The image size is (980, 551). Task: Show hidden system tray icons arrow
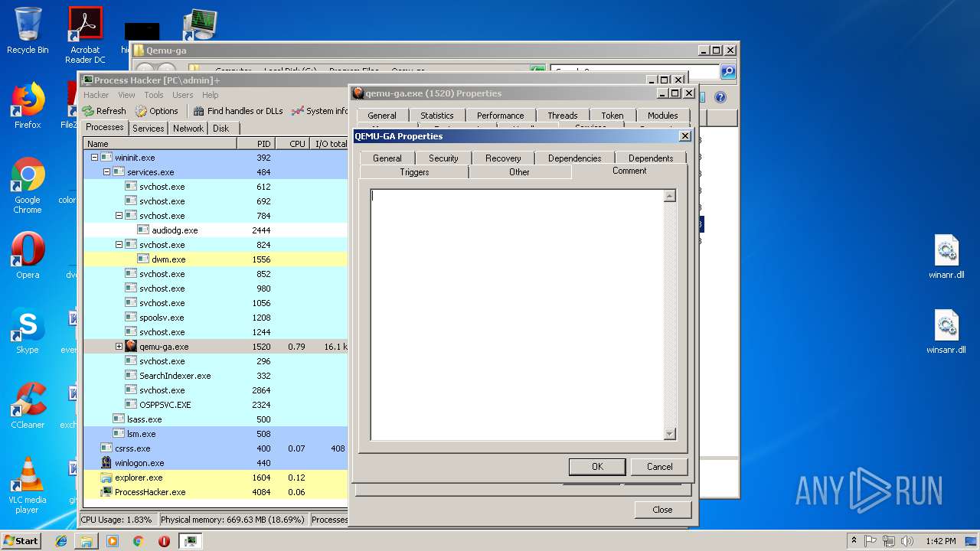point(854,541)
